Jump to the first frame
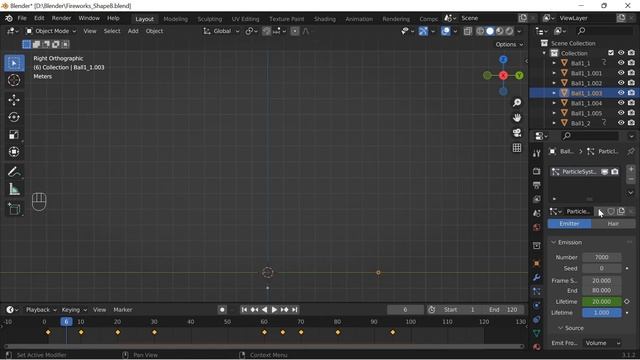Viewport: 640px width, 360px height. pos(244,310)
